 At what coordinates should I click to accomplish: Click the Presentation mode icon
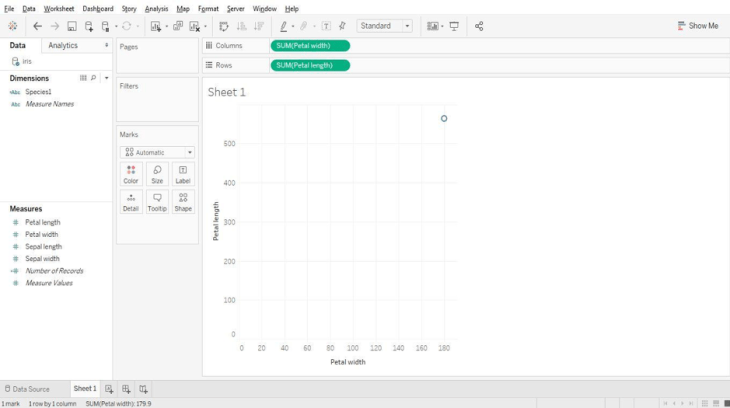[x=454, y=26]
